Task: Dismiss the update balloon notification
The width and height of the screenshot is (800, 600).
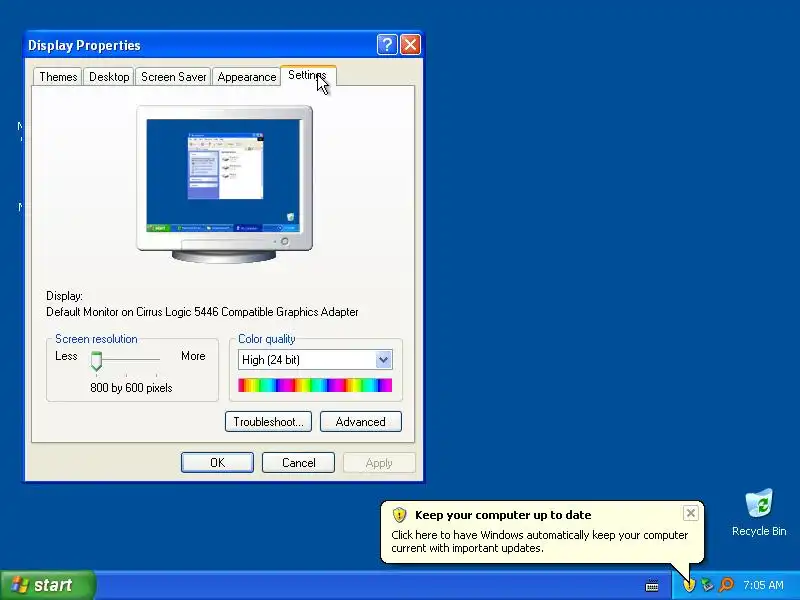Action: click(690, 513)
